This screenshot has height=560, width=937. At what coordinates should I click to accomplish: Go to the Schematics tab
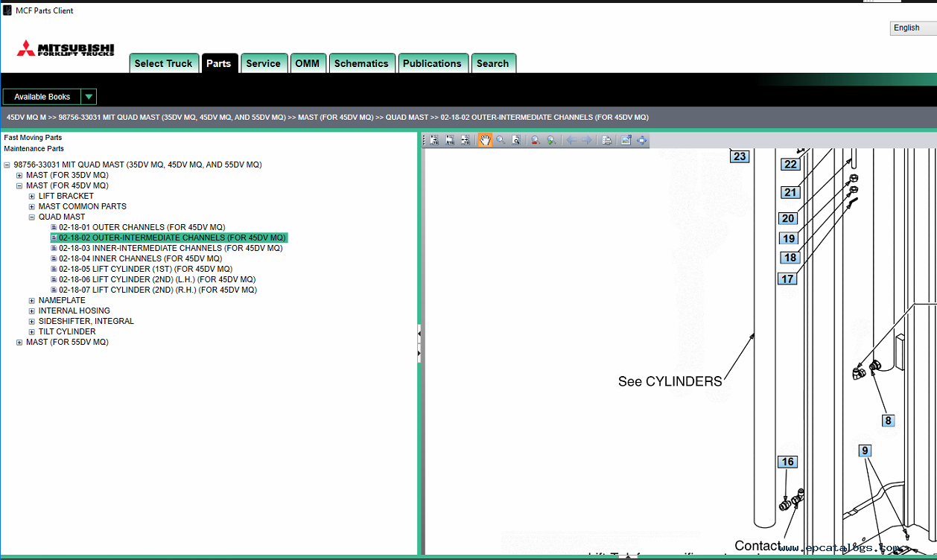click(x=361, y=63)
